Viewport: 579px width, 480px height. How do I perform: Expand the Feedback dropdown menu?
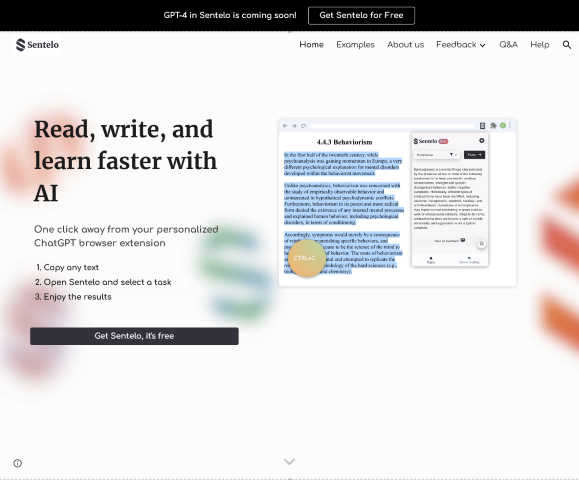pyautogui.click(x=461, y=45)
